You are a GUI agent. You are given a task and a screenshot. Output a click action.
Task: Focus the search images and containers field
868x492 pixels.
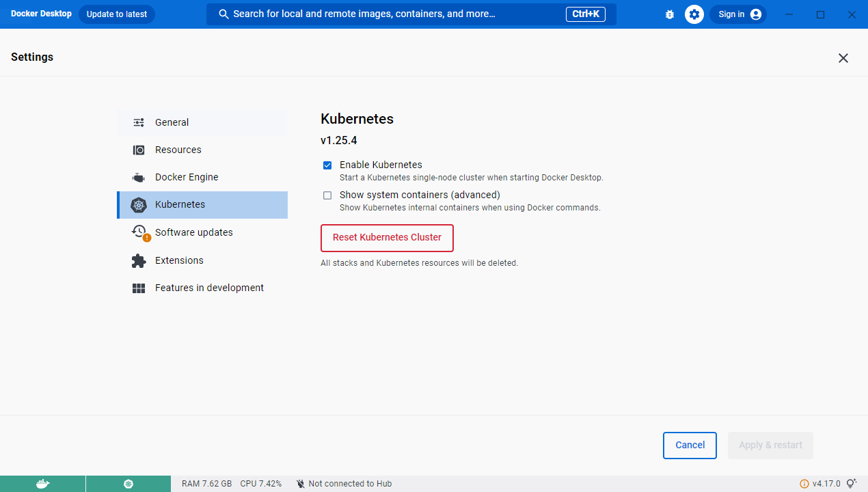click(411, 14)
